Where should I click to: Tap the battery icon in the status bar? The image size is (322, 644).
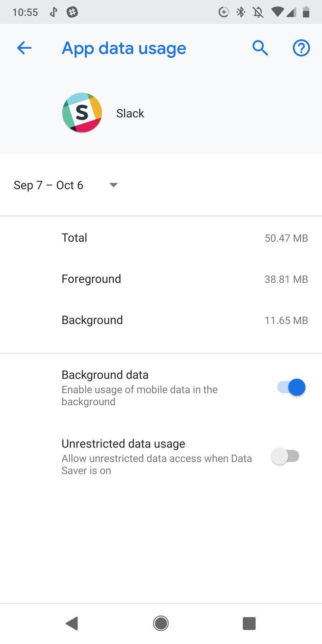coord(307,12)
